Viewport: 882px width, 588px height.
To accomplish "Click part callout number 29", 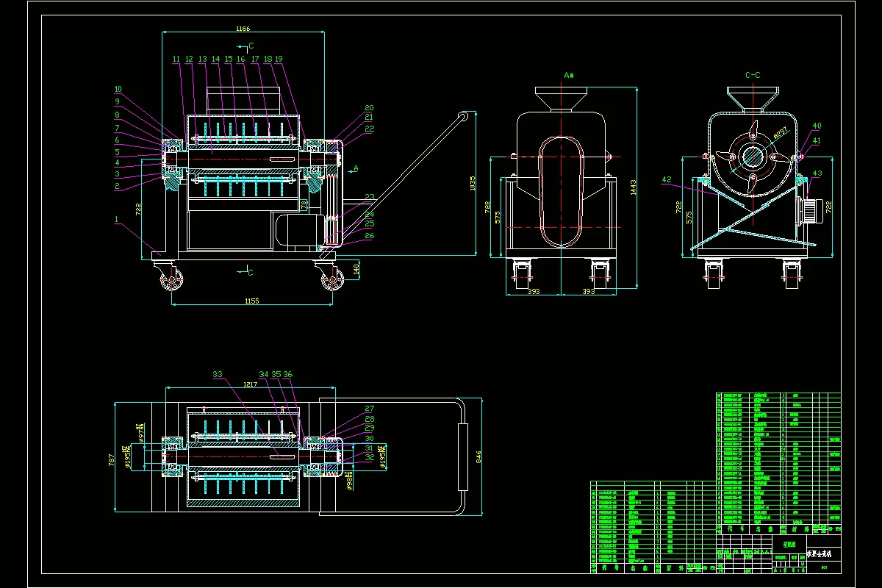I will click(369, 428).
